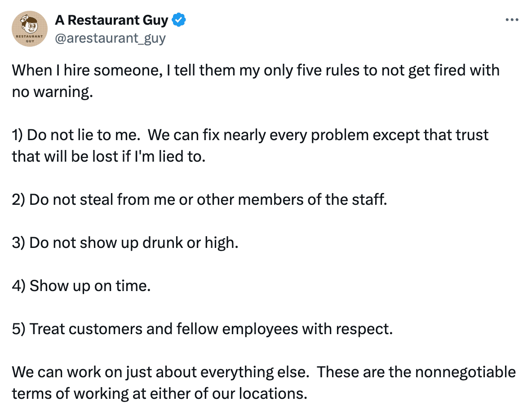Click 'that will be lost if I'm lied to' line
Image resolution: width=532 pixels, height=415 pixels.
[x=109, y=157]
